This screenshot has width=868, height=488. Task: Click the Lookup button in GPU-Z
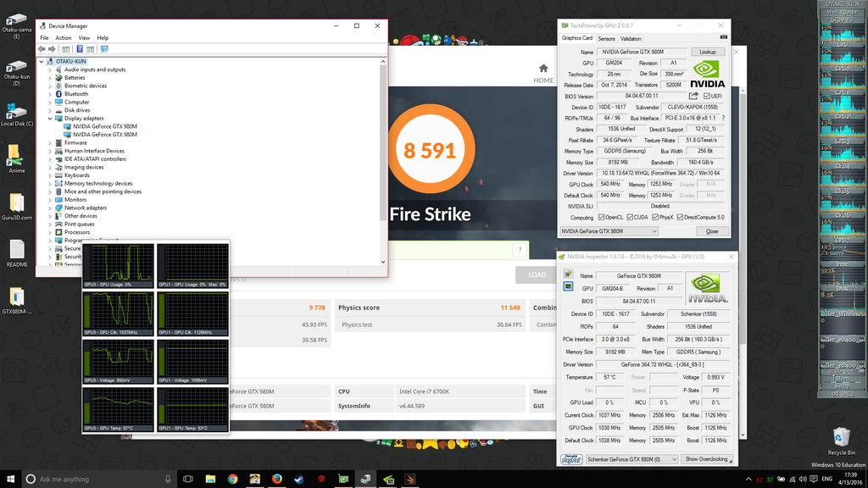(708, 52)
